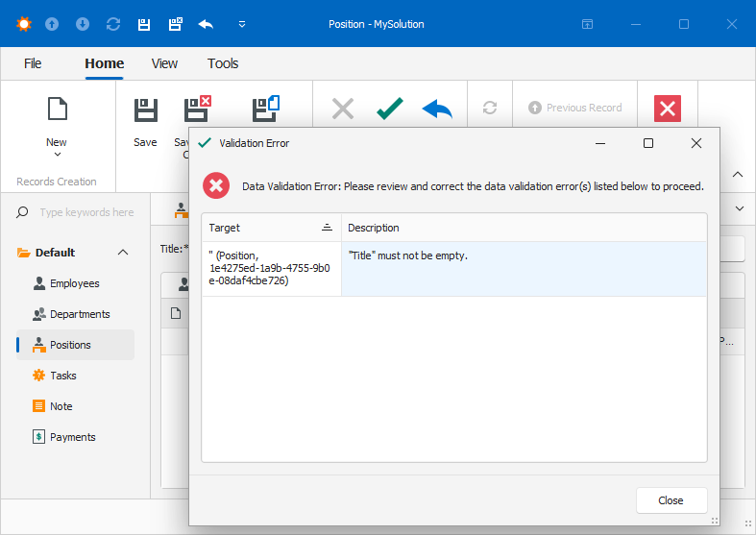Viewport: 756px width, 535px height.
Task: Click the navigation search input field
Action: point(86,212)
